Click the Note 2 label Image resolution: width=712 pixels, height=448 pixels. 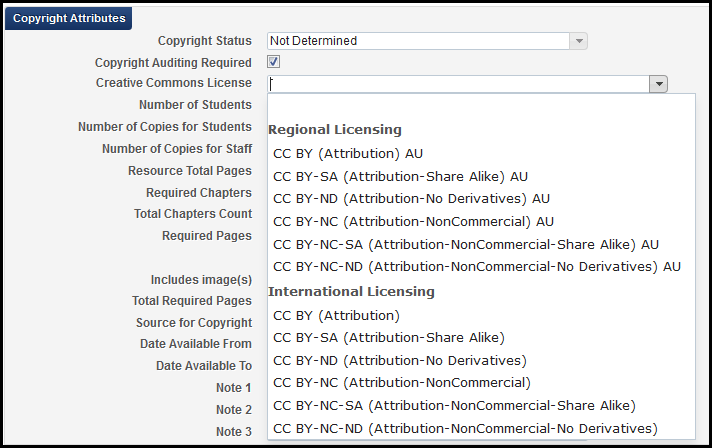coord(233,409)
